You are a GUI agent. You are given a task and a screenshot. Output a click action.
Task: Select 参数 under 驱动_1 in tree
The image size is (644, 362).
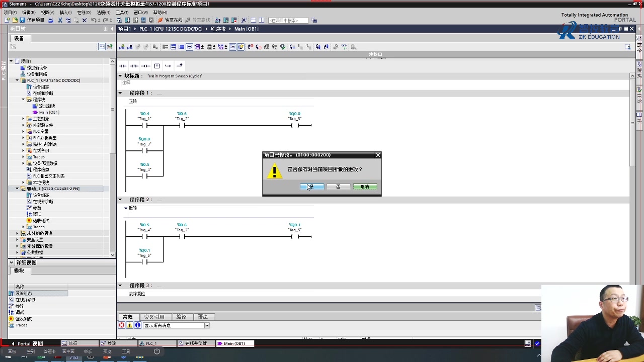coord(37,208)
